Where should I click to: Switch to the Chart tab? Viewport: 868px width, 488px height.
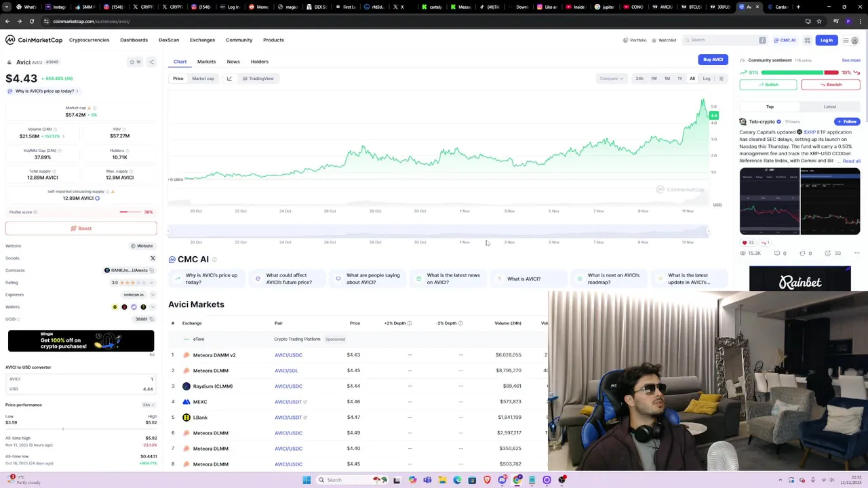pyautogui.click(x=180, y=62)
